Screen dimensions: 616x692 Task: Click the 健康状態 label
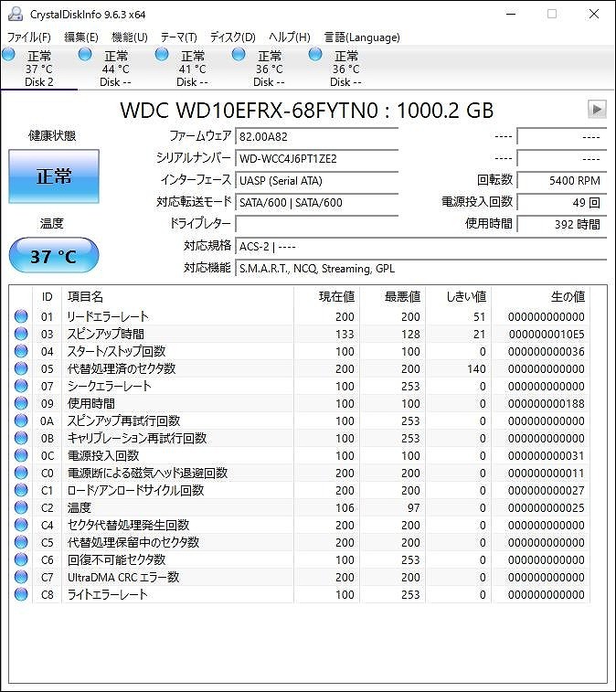click(x=52, y=135)
